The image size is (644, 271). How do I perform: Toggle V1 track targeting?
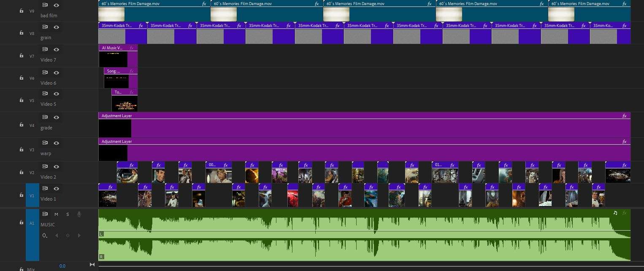click(32, 195)
